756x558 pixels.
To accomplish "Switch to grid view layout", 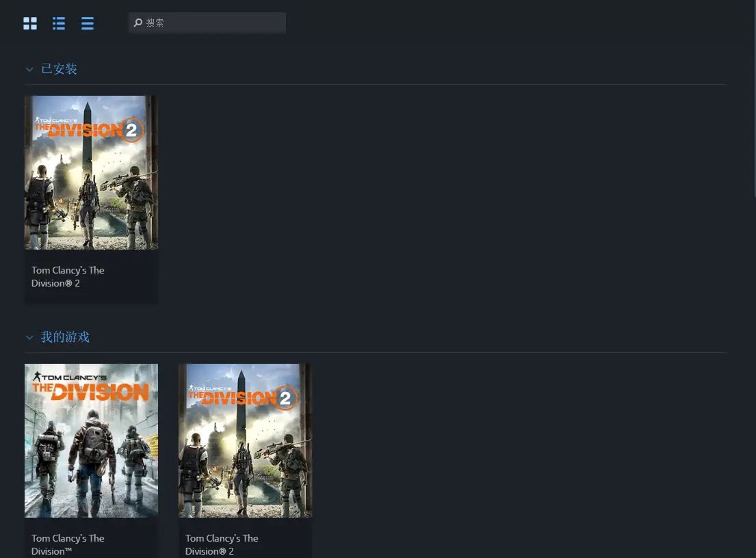I will [x=30, y=23].
